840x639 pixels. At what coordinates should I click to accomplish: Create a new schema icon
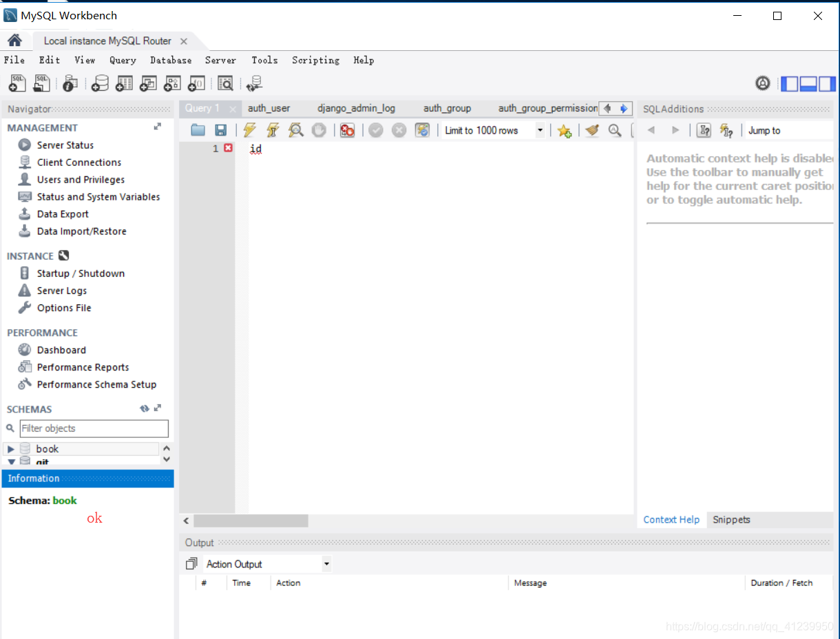101,83
